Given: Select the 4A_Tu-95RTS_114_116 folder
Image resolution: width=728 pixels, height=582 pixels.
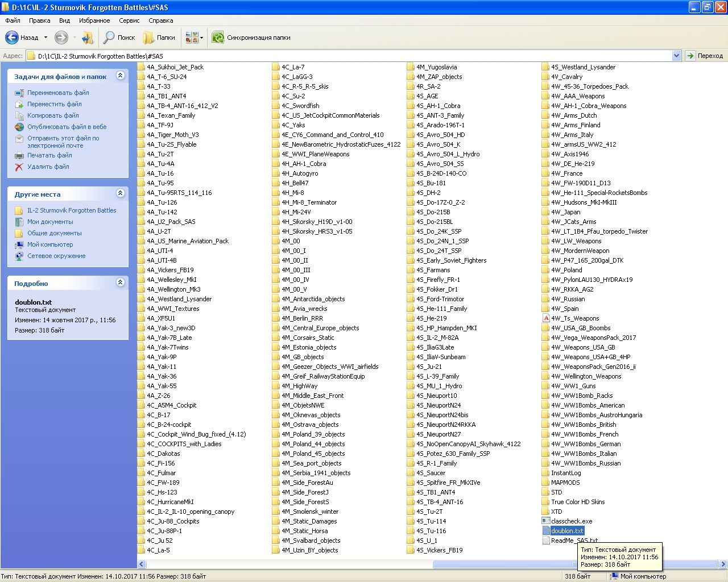Looking at the screenshot, I should pyautogui.click(x=175, y=193).
